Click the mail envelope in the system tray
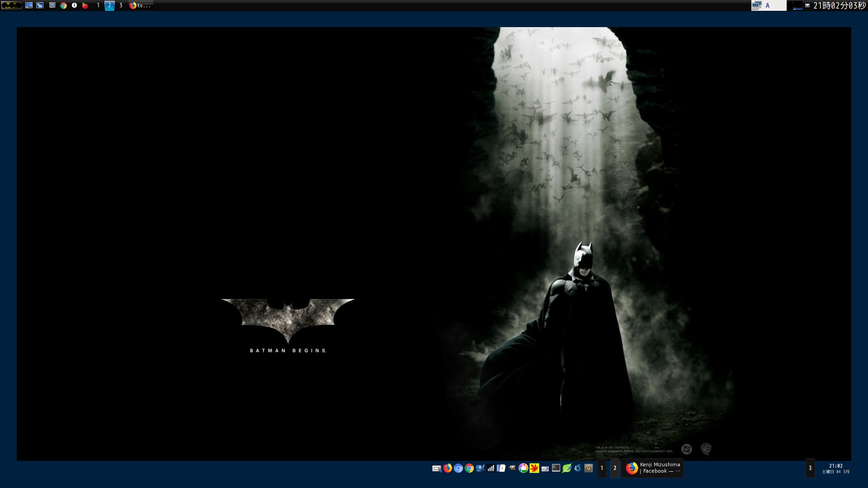 coord(807,5)
